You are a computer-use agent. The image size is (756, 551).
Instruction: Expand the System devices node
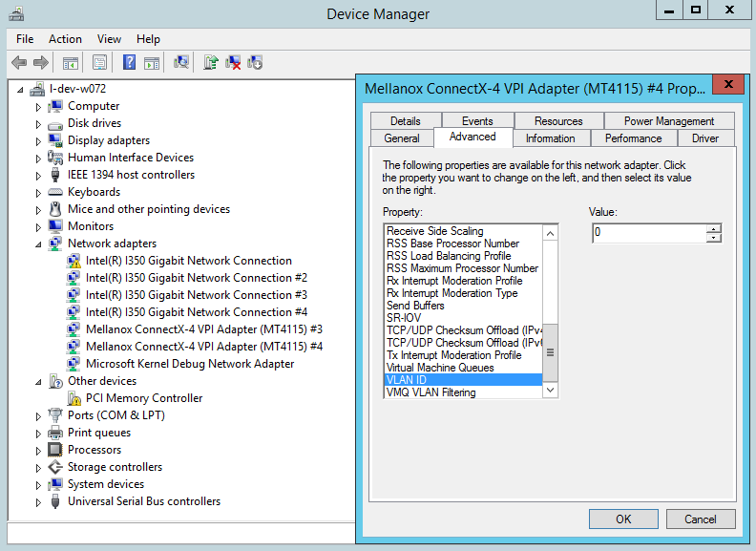click(38, 485)
